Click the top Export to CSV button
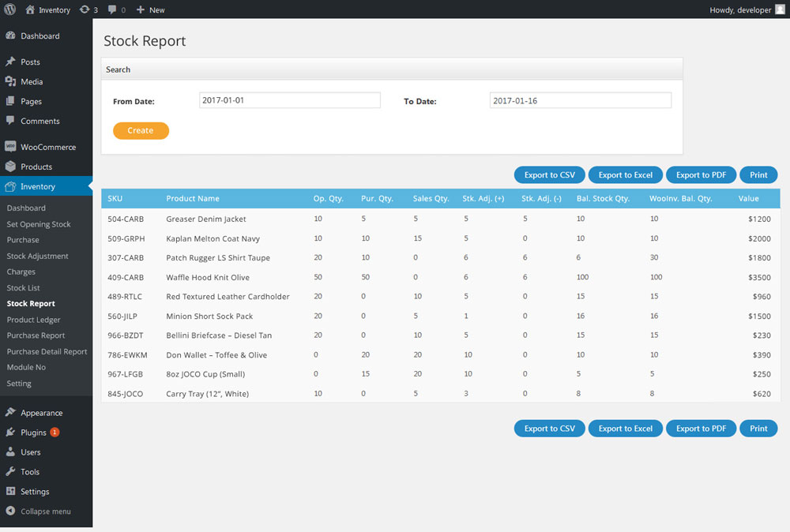This screenshot has width=790, height=532. click(550, 175)
